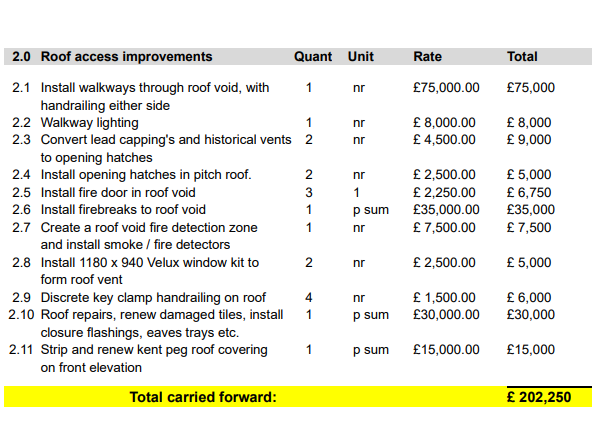Select the 'Unit' column header
Viewport: 597px width, 437px height.
(361, 56)
